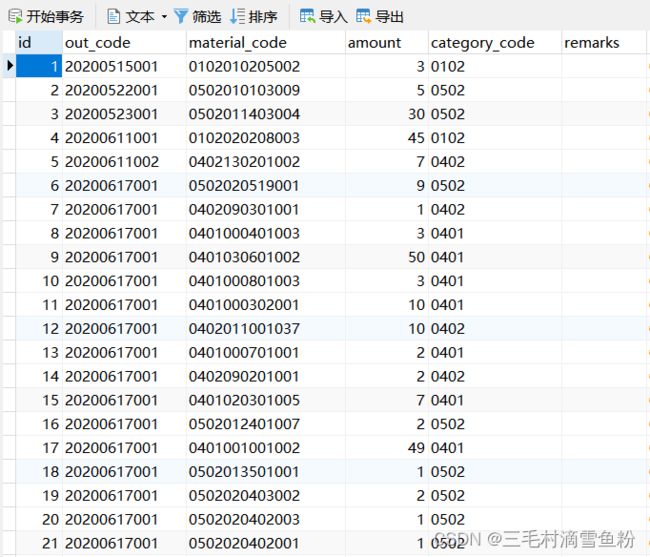This screenshot has height=557, width=650.
Task: Select material_code cell 0502020403002
Action: (x=266, y=495)
